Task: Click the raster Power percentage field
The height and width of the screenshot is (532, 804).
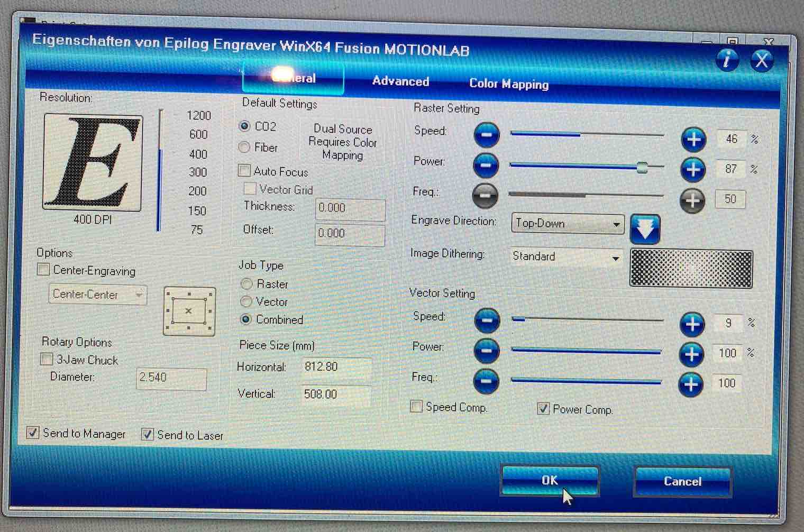Action: point(730,169)
